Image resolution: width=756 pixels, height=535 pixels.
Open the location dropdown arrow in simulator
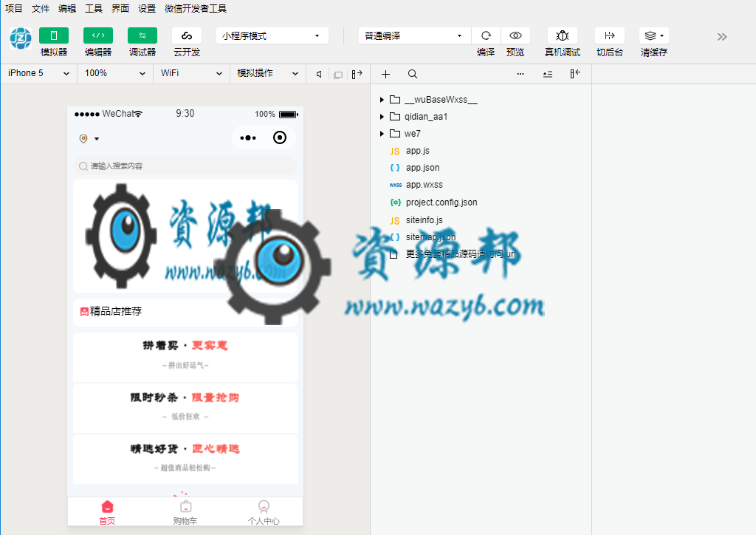pos(97,139)
